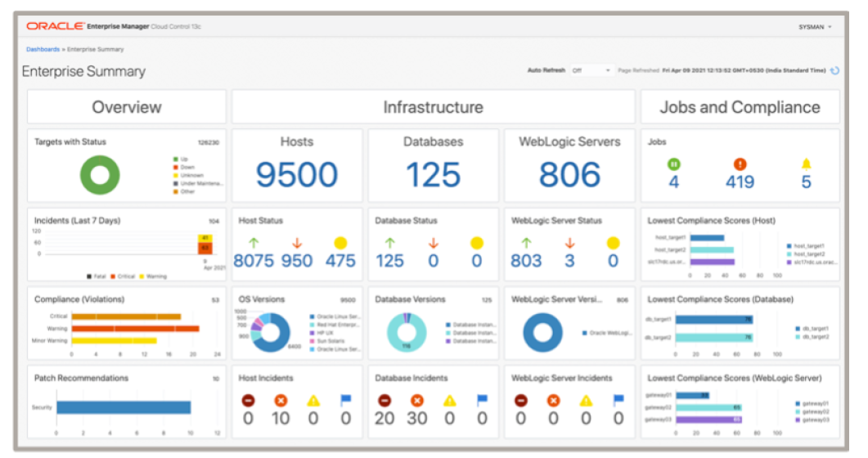Click the WebLogic Server Status down arrow

(x=569, y=243)
